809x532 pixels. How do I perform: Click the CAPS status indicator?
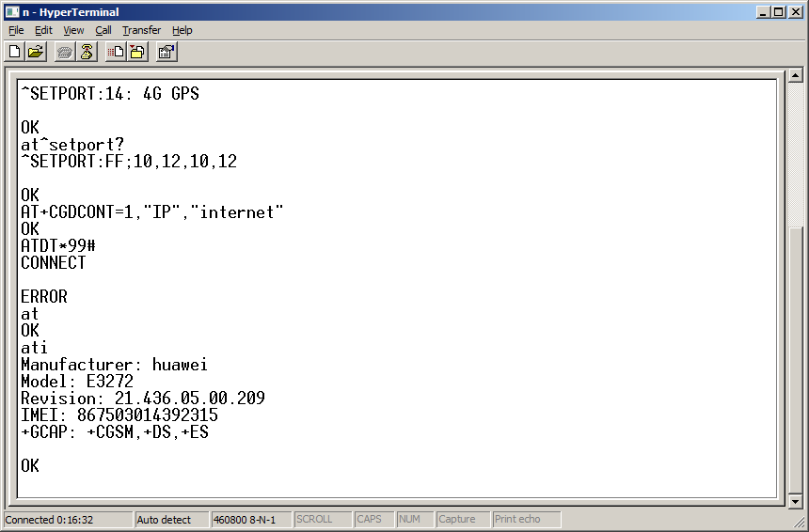point(373,520)
